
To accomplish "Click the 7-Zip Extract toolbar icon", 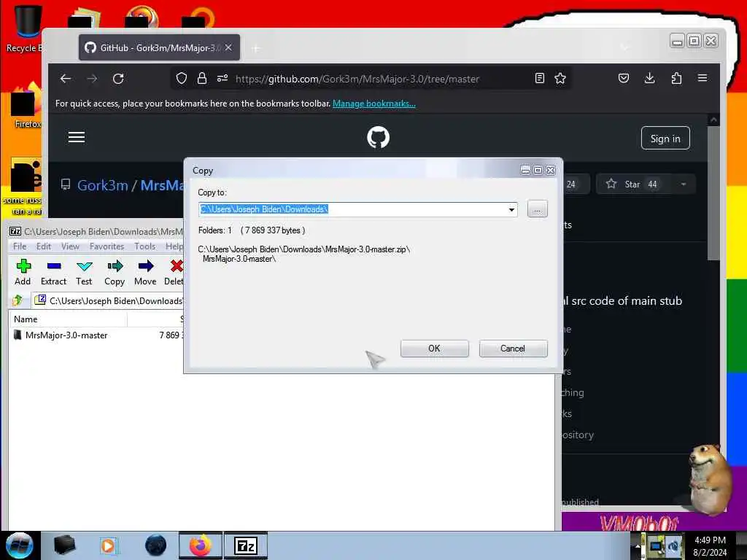I will [x=53, y=273].
